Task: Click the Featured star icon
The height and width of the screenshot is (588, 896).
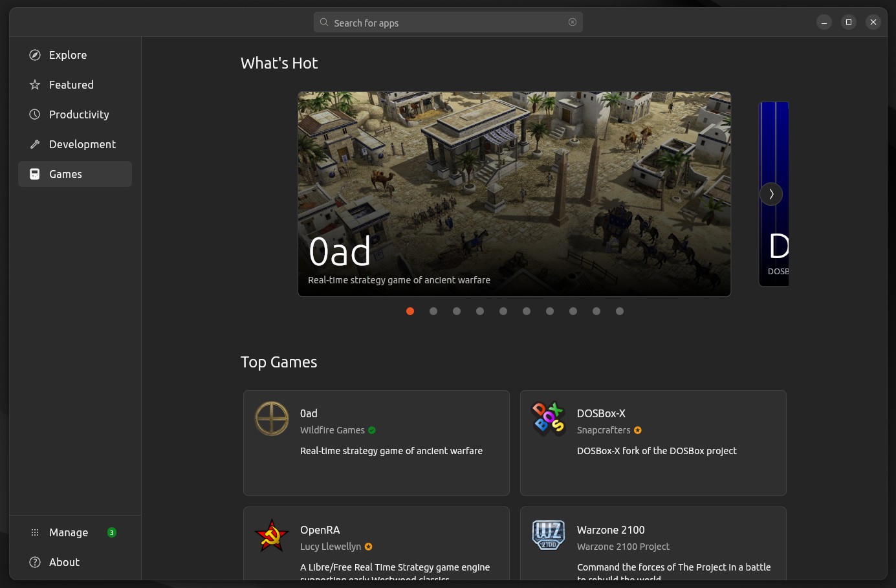Action: [35, 85]
